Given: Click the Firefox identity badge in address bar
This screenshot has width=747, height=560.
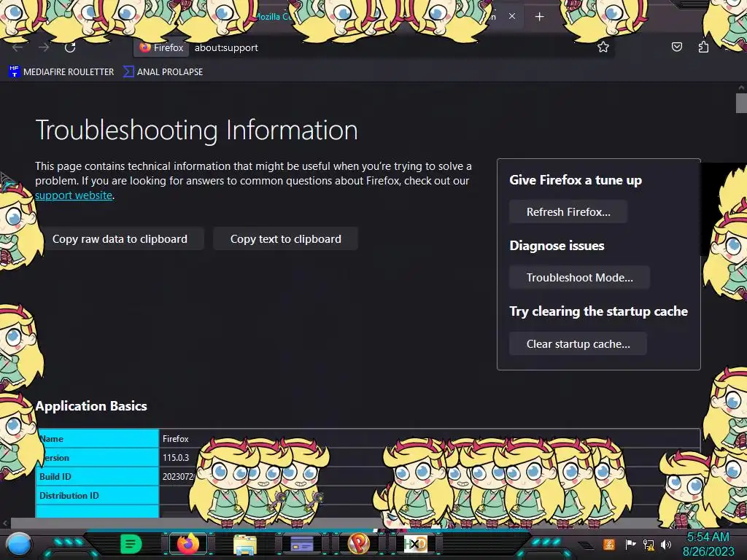Looking at the screenshot, I should click(x=161, y=47).
